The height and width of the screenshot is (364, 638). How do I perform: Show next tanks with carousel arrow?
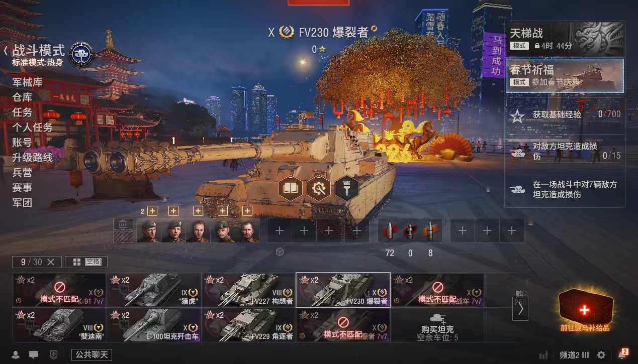pos(520,309)
